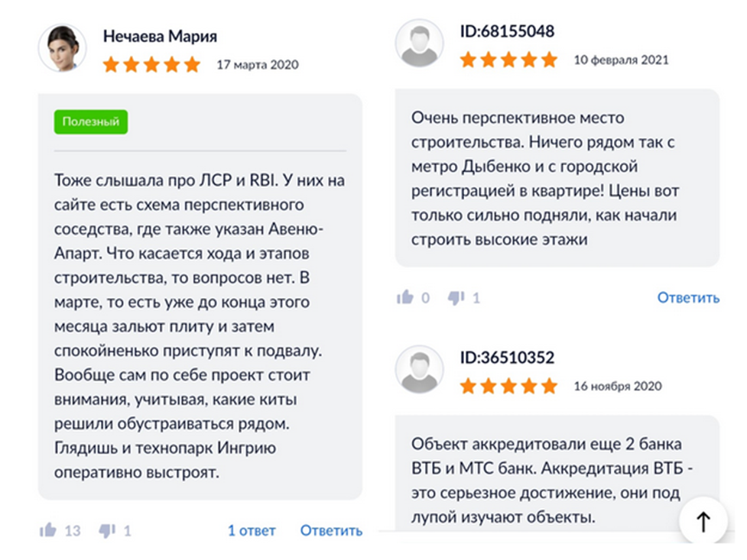This screenshot has height=560, width=747.
Task: Click Ответить under Мария's review
Action: [x=330, y=529]
